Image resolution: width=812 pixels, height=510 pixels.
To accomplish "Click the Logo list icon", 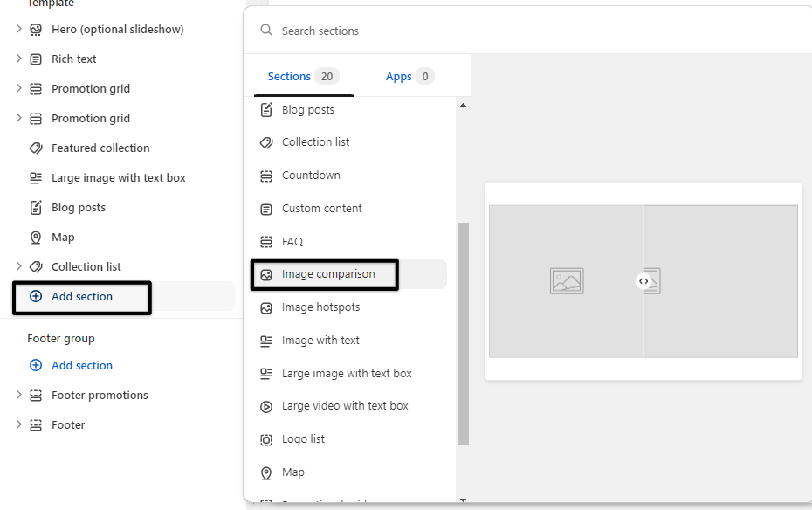I will click(x=266, y=439).
